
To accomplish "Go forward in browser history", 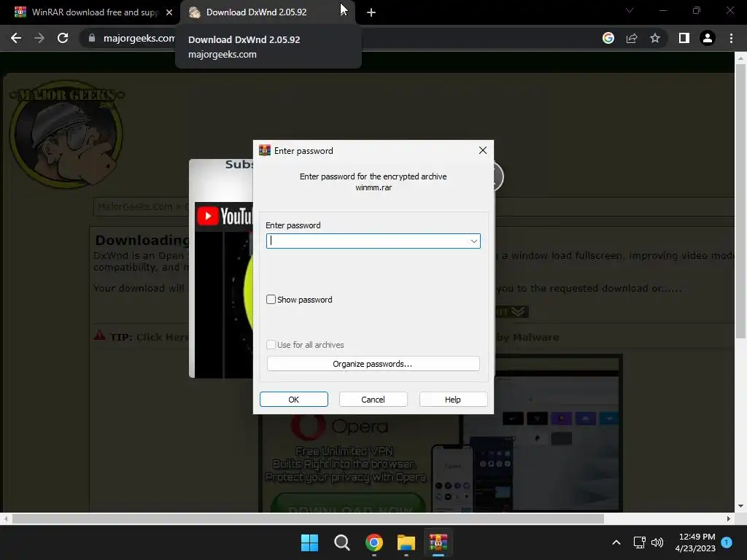I will click(39, 38).
